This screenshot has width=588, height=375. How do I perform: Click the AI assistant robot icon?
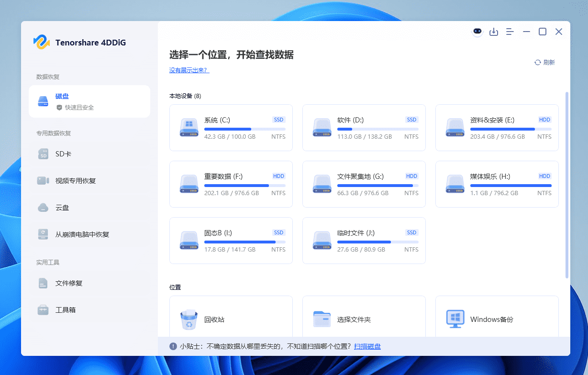click(477, 31)
